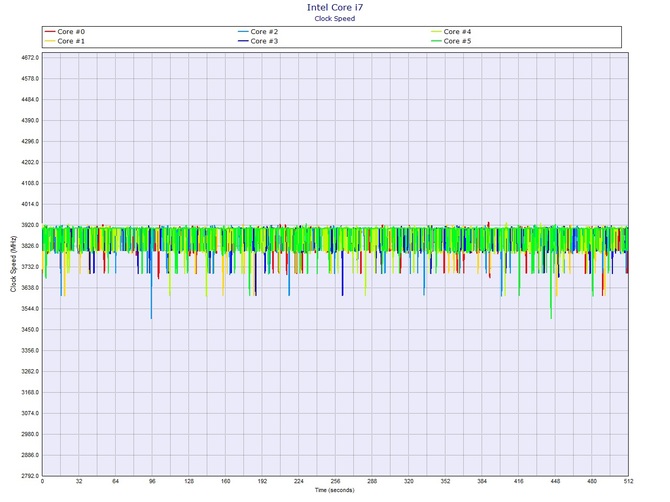Click the dark blue Core #3 legend swatch

(x=243, y=41)
